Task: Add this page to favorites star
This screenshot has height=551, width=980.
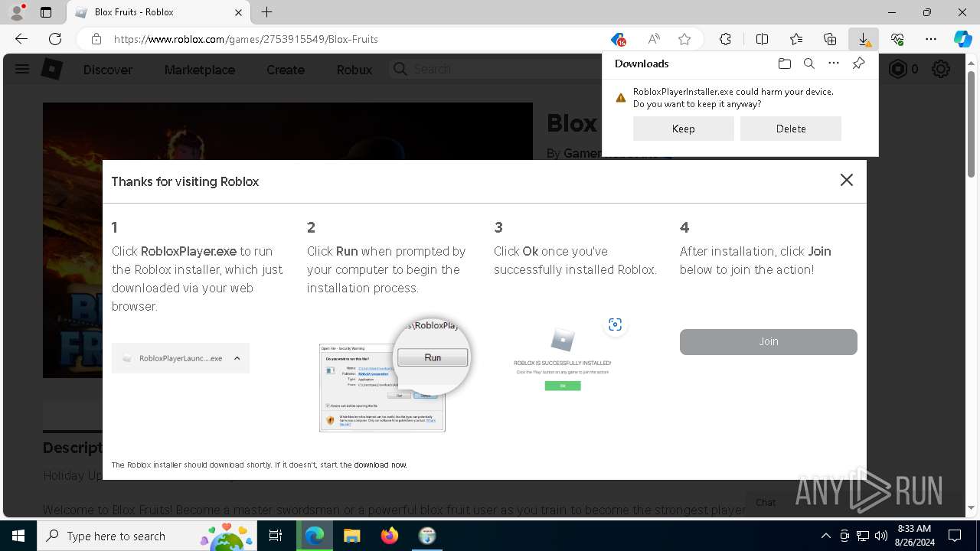Action: (684, 39)
